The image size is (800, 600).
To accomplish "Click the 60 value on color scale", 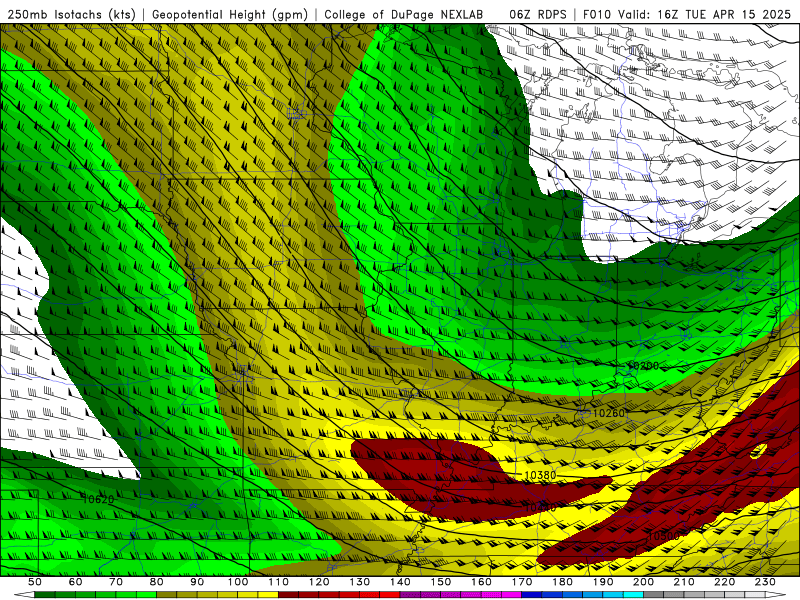I will (76, 582).
